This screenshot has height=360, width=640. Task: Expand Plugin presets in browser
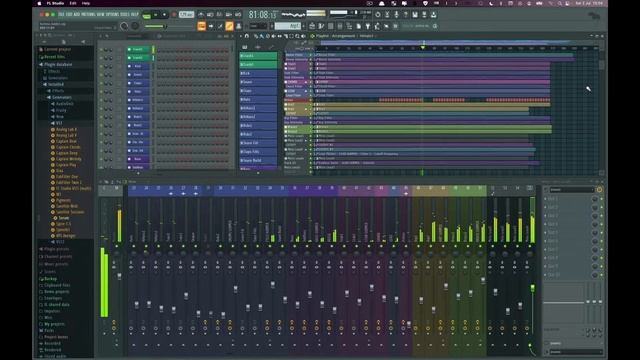coord(56,249)
